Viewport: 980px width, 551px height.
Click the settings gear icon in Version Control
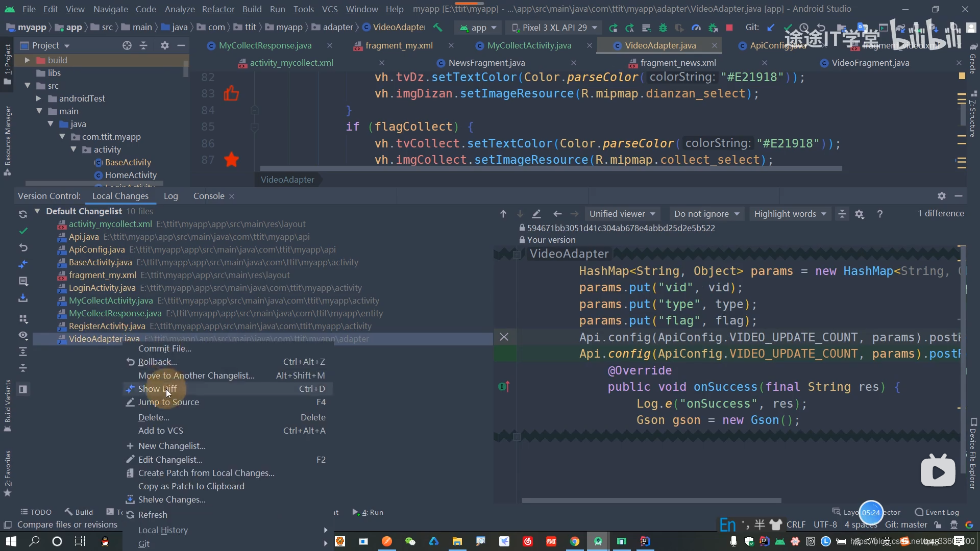point(942,196)
